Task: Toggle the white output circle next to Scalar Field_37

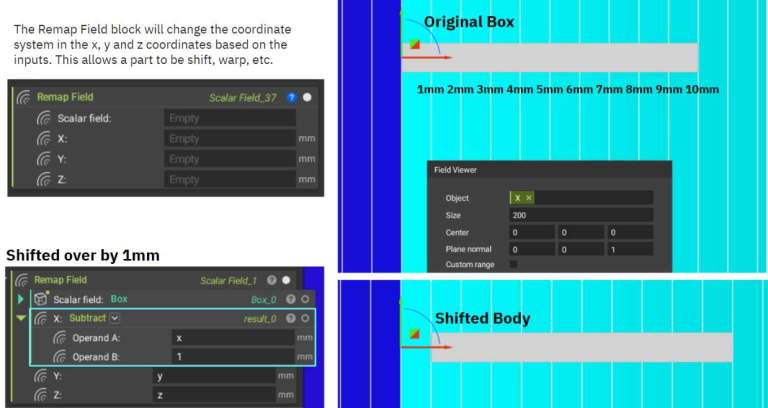Action: (x=307, y=97)
